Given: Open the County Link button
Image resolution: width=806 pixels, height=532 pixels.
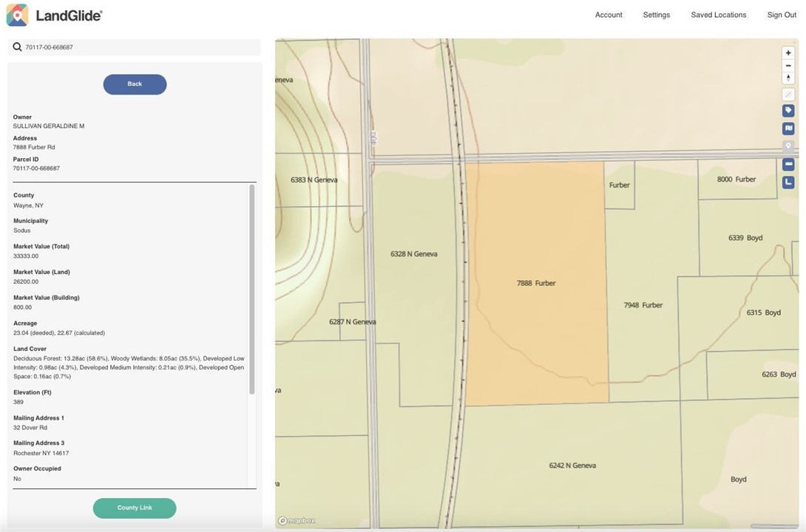Looking at the screenshot, I should click(x=135, y=508).
